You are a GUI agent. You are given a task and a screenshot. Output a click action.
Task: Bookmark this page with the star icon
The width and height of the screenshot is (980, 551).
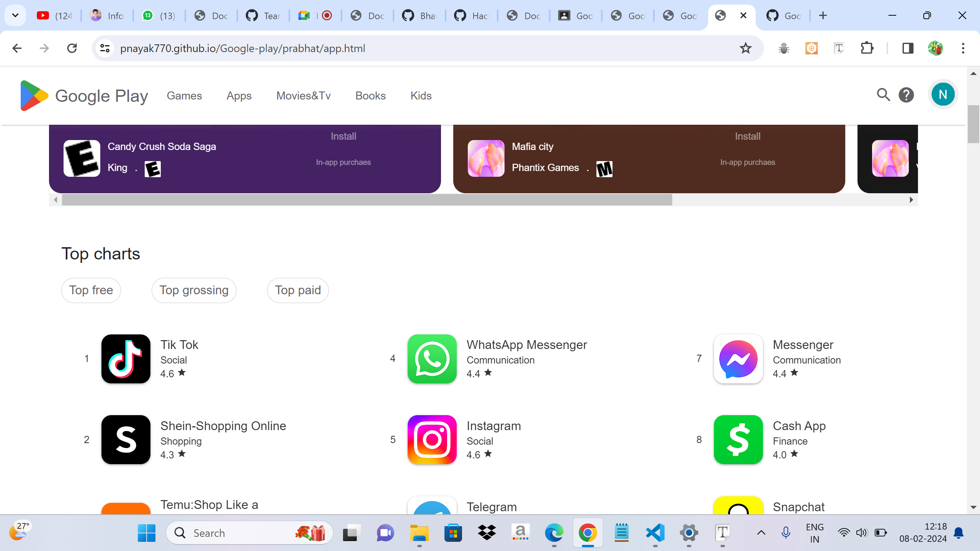click(745, 48)
